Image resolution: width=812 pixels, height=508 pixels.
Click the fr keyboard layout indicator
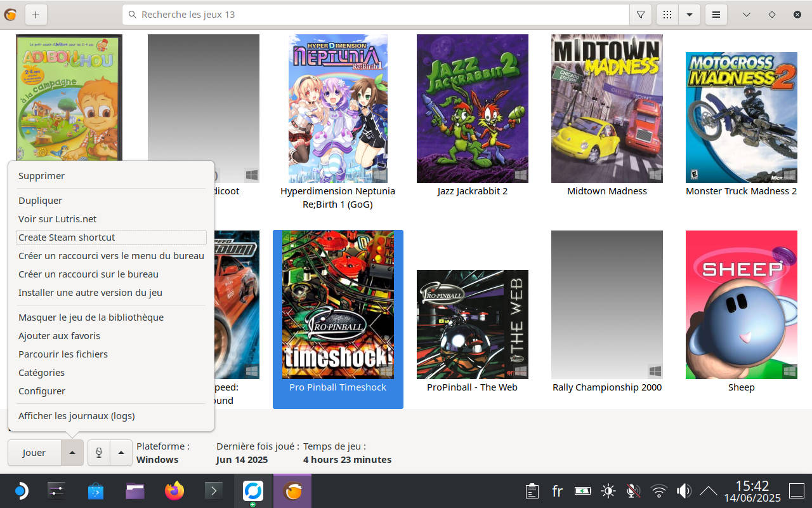tap(558, 491)
